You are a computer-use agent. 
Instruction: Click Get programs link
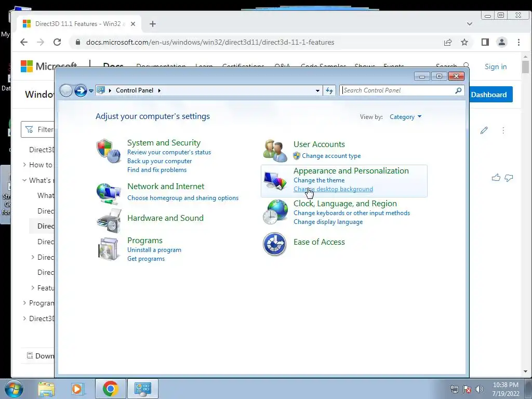pos(146,259)
